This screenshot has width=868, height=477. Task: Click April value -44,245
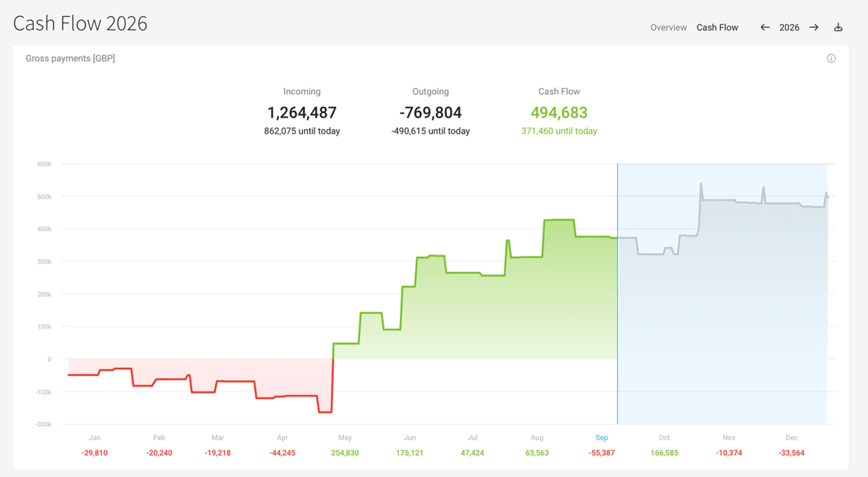click(282, 453)
